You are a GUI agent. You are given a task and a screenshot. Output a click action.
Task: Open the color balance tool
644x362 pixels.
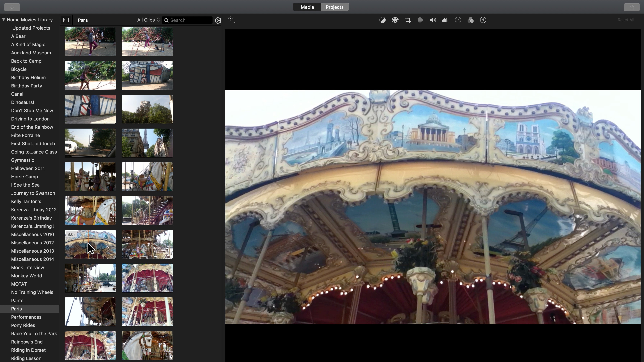382,20
